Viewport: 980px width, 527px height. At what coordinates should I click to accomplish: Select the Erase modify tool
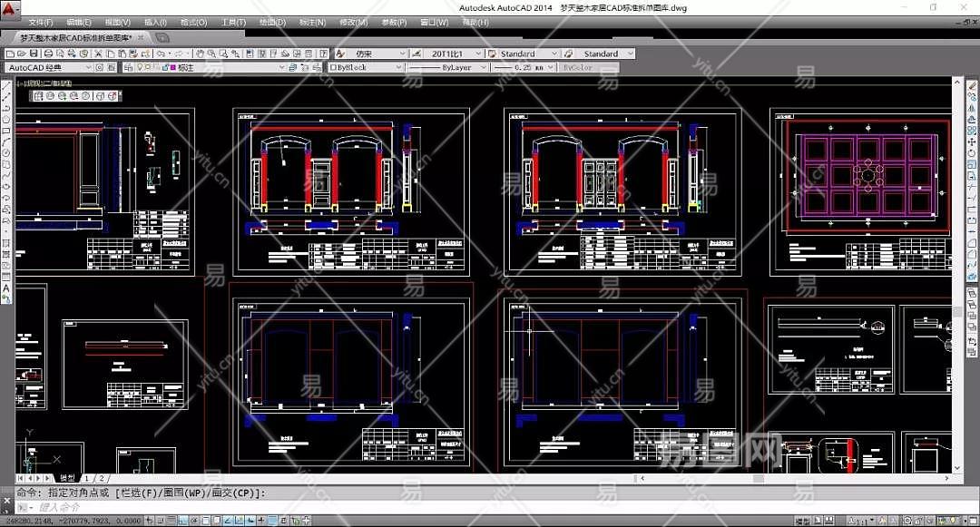972,85
